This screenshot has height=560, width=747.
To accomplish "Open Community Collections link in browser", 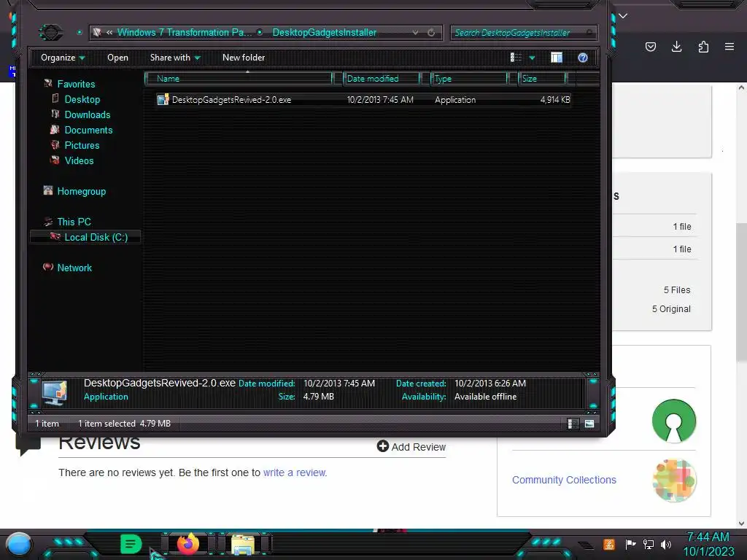I will pyautogui.click(x=564, y=480).
